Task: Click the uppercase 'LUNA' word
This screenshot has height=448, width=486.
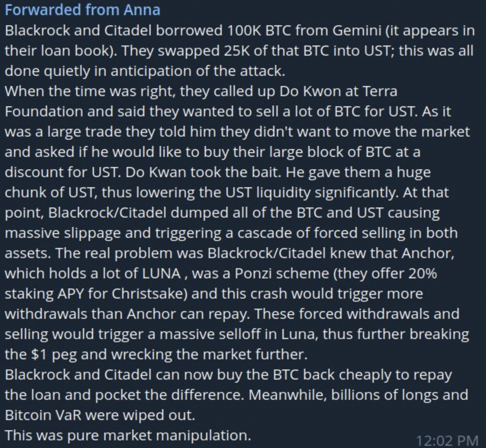Action: 161,273
